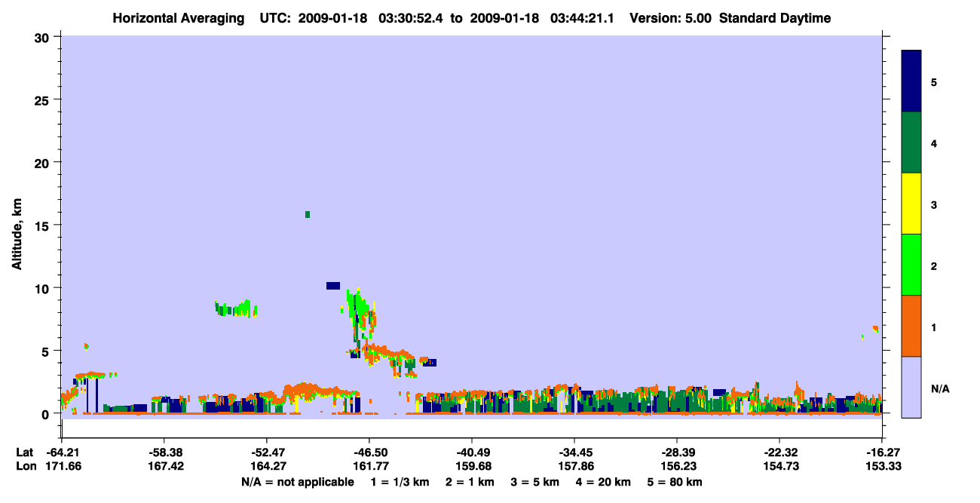
Task: Click legend text '3 = 5 km'
Action: click(537, 482)
